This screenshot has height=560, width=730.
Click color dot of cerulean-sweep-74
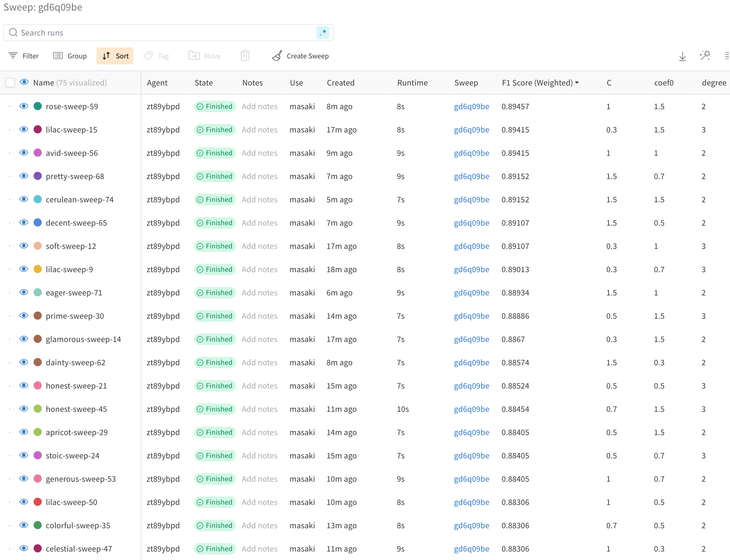tap(38, 199)
